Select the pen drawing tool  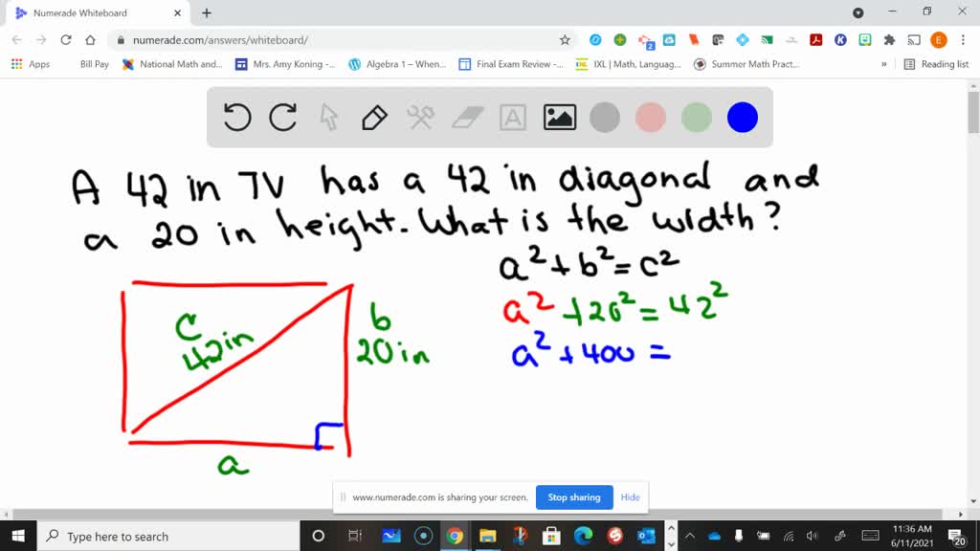[374, 118]
